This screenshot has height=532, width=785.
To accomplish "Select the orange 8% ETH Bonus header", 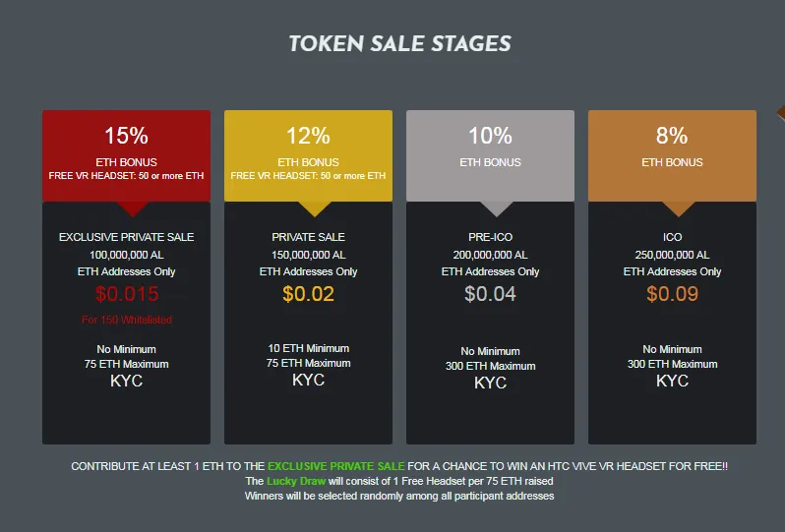I will tap(672, 155).
